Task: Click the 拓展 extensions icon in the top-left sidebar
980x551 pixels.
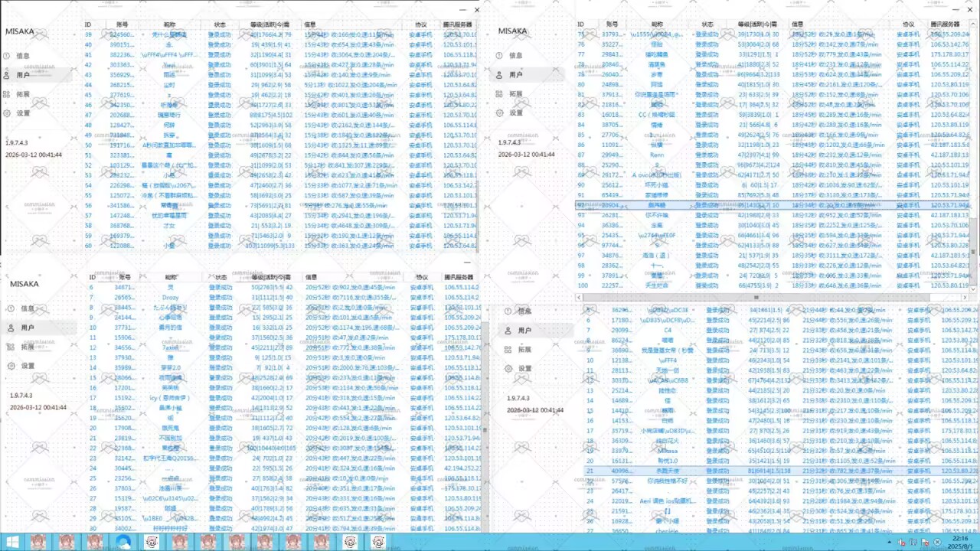Action: click(22, 93)
